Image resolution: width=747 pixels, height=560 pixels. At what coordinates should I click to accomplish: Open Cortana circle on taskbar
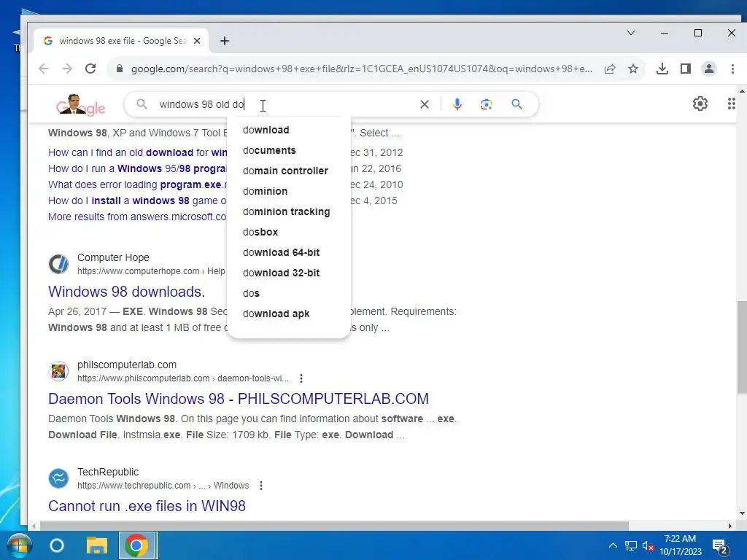pos(57,545)
